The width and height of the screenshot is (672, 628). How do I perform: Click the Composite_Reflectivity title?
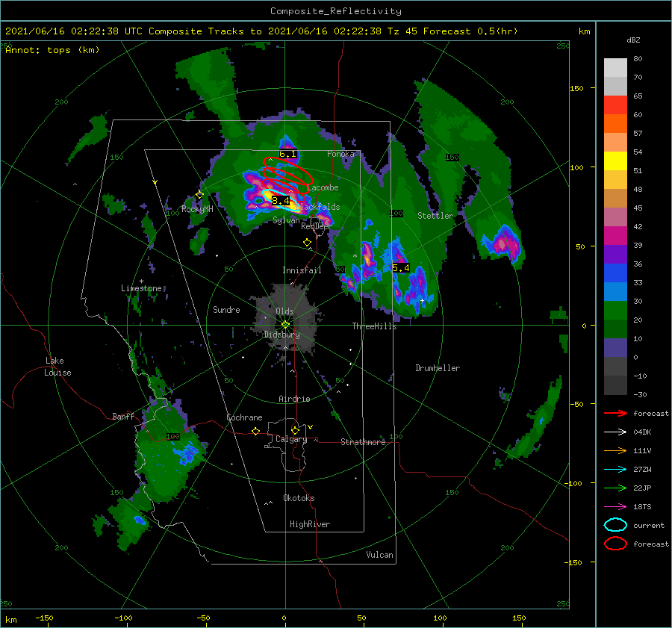tap(336, 11)
